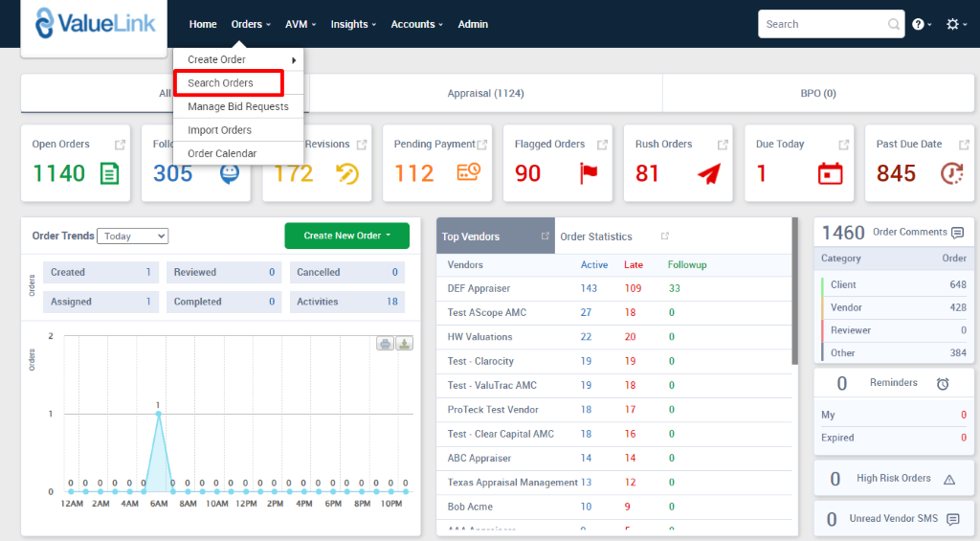Click the Open Orders document icon
Screen dimensions: 980x541
coord(109,173)
